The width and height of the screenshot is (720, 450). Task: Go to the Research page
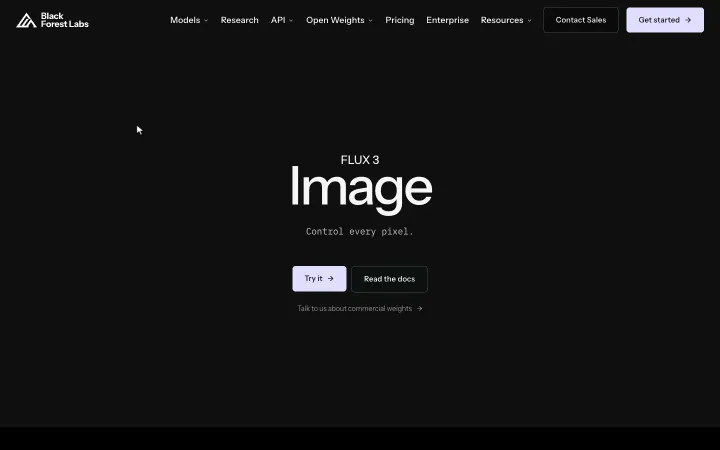coord(240,20)
